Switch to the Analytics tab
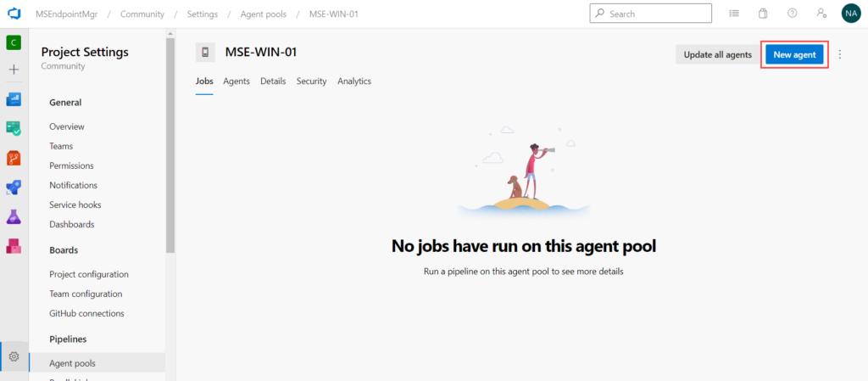 (354, 81)
